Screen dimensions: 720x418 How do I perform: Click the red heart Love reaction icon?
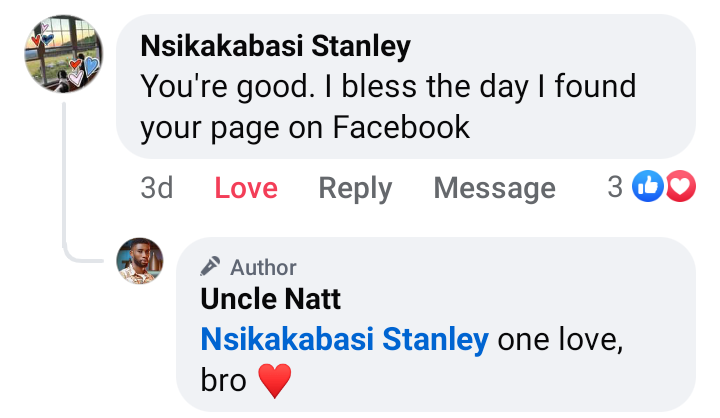(680, 186)
